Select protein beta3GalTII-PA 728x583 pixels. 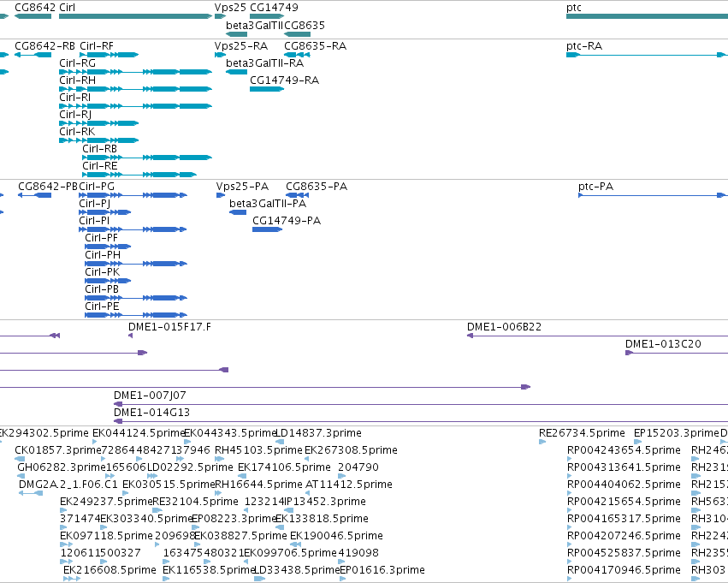click(268, 204)
